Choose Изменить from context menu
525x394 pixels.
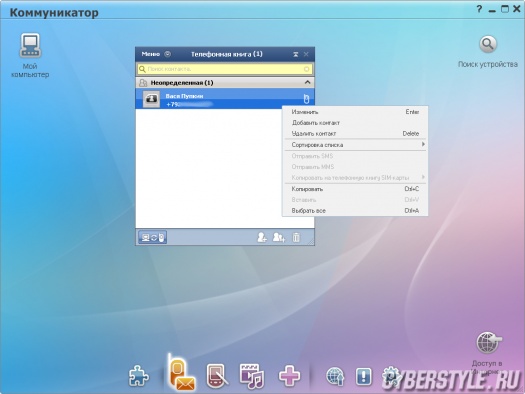pyautogui.click(x=355, y=112)
